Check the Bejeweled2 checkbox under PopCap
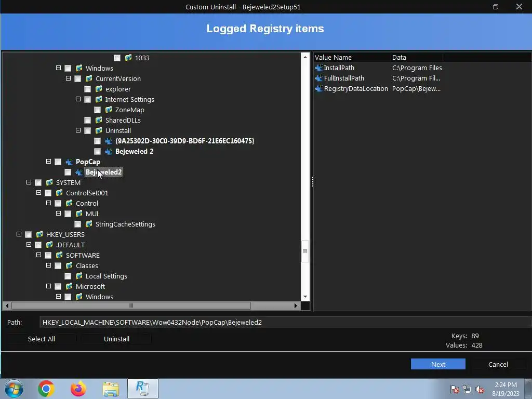This screenshot has height=399, width=532. (x=68, y=172)
